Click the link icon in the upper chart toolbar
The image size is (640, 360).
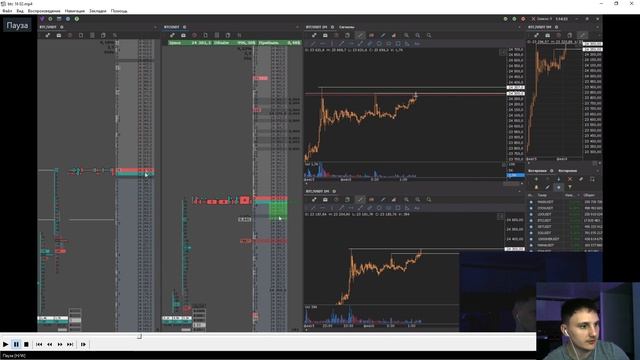pyautogui.click(x=314, y=36)
